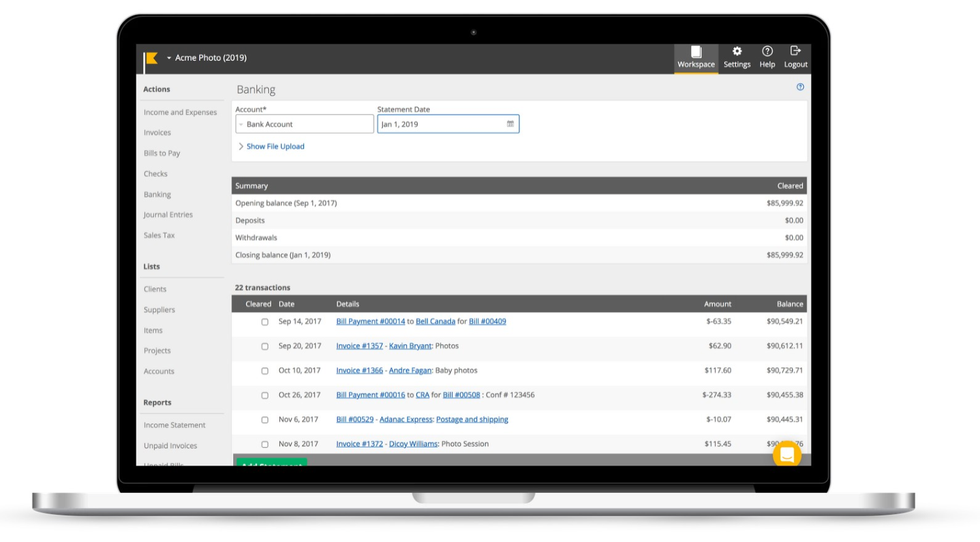Open Journal Entries
980x542 pixels.
pyautogui.click(x=168, y=215)
